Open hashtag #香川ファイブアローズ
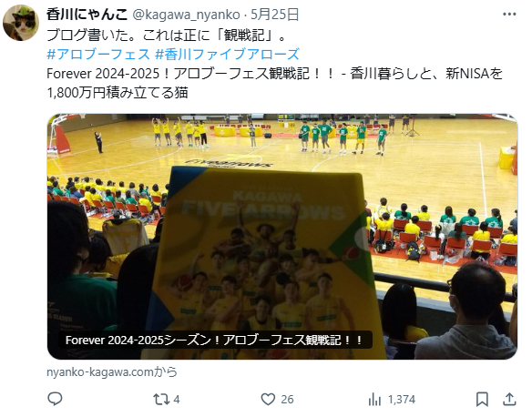This screenshot has height=417, width=532. tap(227, 54)
